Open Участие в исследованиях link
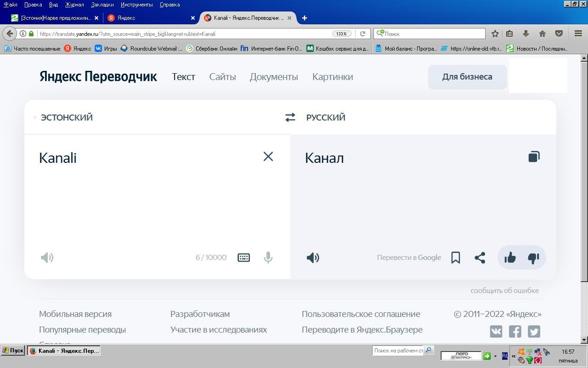The image size is (588, 368). pyautogui.click(x=219, y=329)
